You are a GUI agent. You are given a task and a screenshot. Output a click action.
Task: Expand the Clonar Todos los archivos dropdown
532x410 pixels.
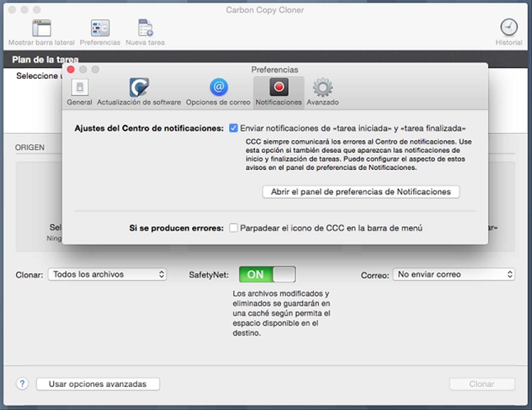click(107, 274)
